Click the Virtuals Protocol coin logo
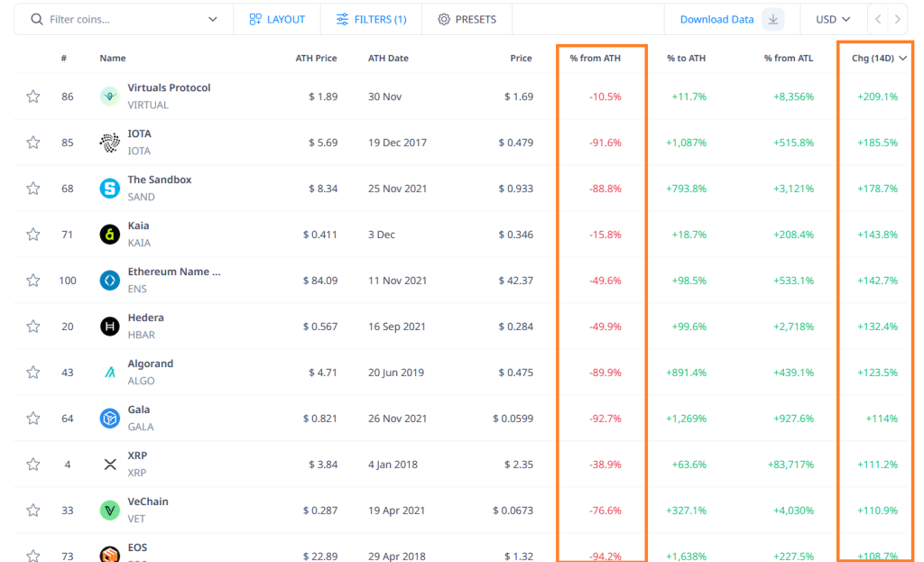The height and width of the screenshot is (562, 924). 109,96
